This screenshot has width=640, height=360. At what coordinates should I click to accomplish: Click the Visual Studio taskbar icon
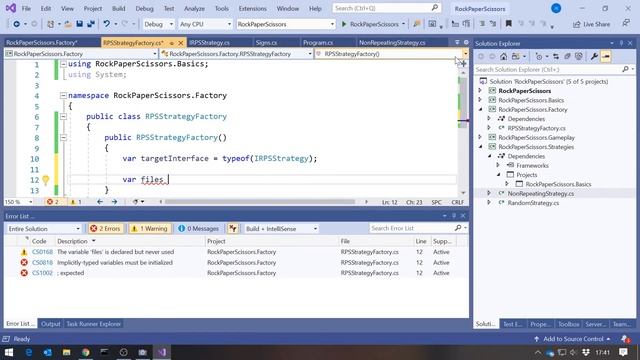coord(162,352)
